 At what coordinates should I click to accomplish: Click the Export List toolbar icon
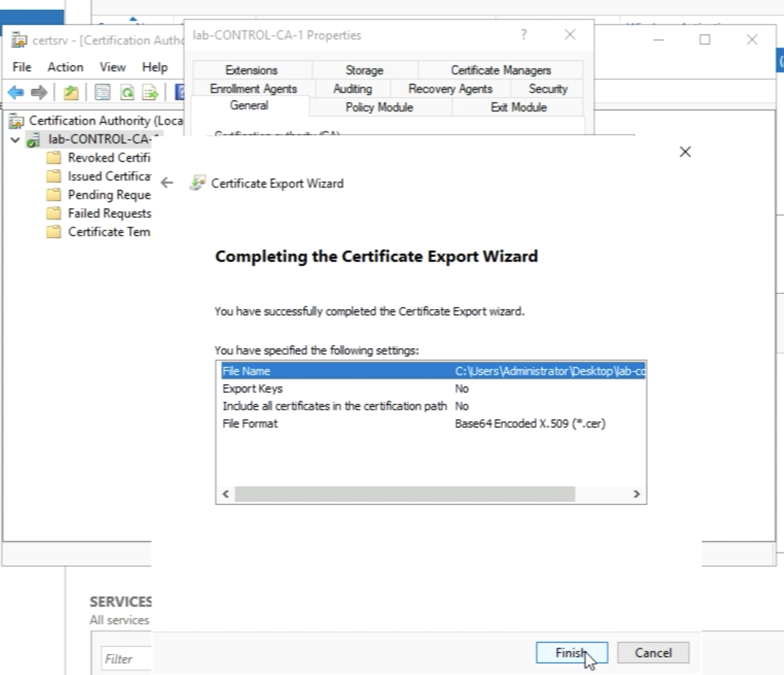pyautogui.click(x=150, y=93)
